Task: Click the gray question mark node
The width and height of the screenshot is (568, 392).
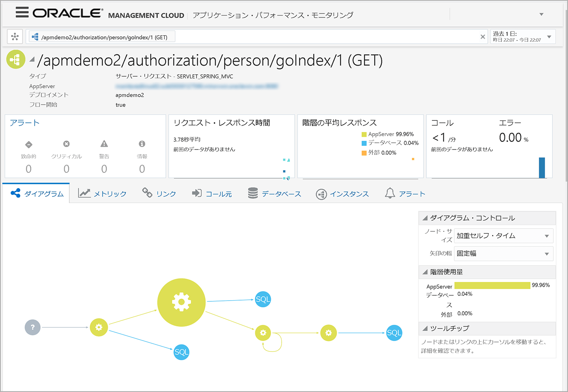Action: [x=33, y=327]
